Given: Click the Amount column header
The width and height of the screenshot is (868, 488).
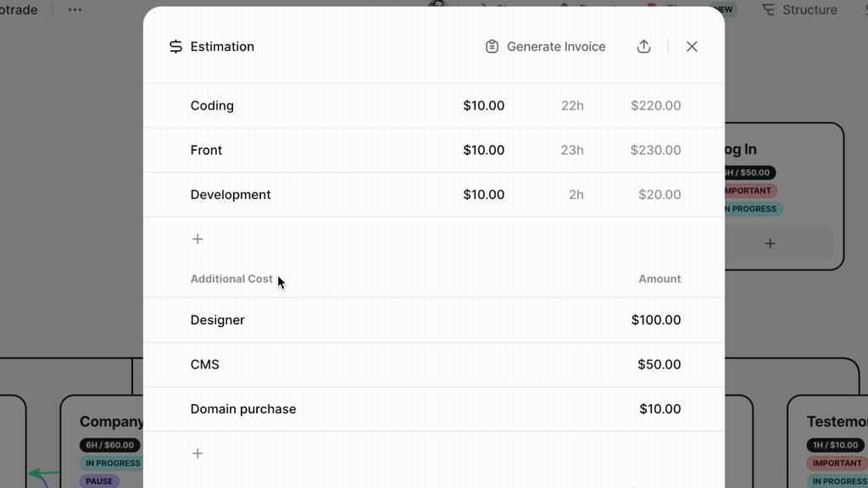Looking at the screenshot, I should pos(659,279).
